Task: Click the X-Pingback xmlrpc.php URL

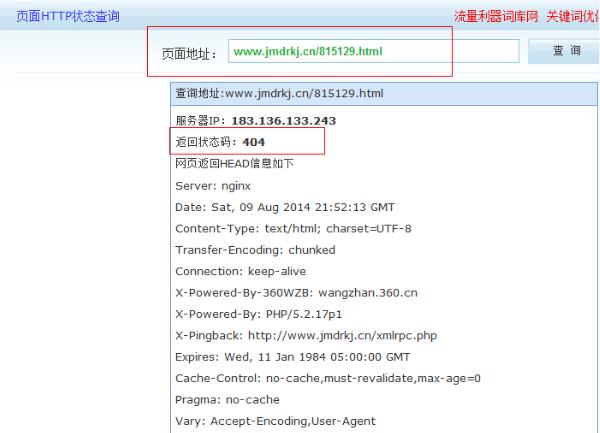Action: (342, 336)
